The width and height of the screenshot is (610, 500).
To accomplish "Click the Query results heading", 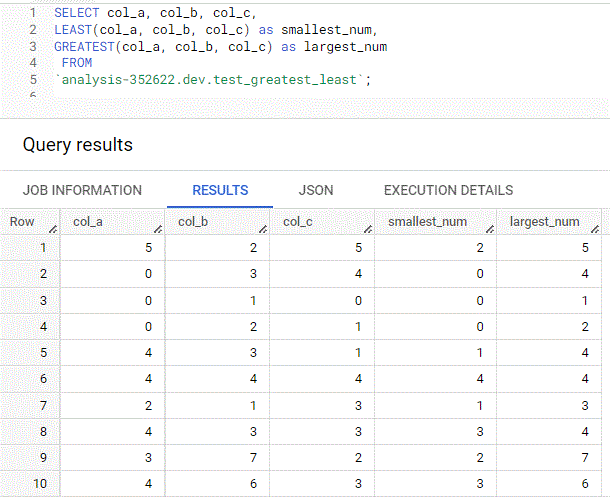I will pyautogui.click(x=78, y=145).
